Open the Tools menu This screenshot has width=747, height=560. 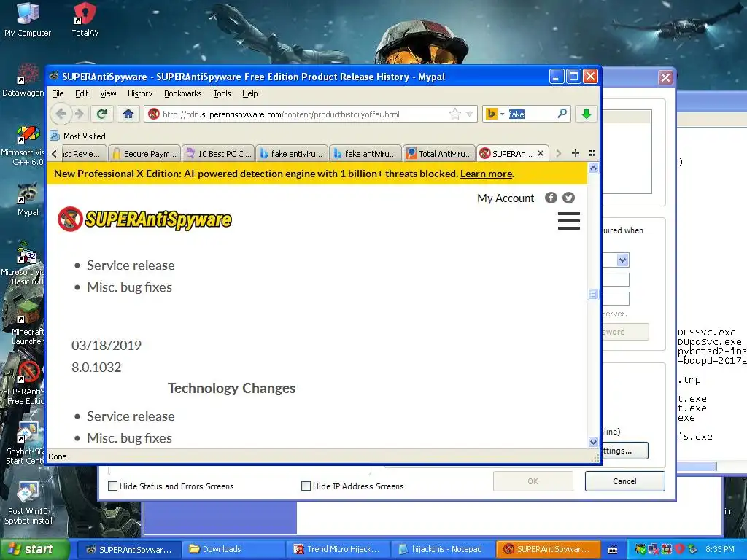point(222,93)
